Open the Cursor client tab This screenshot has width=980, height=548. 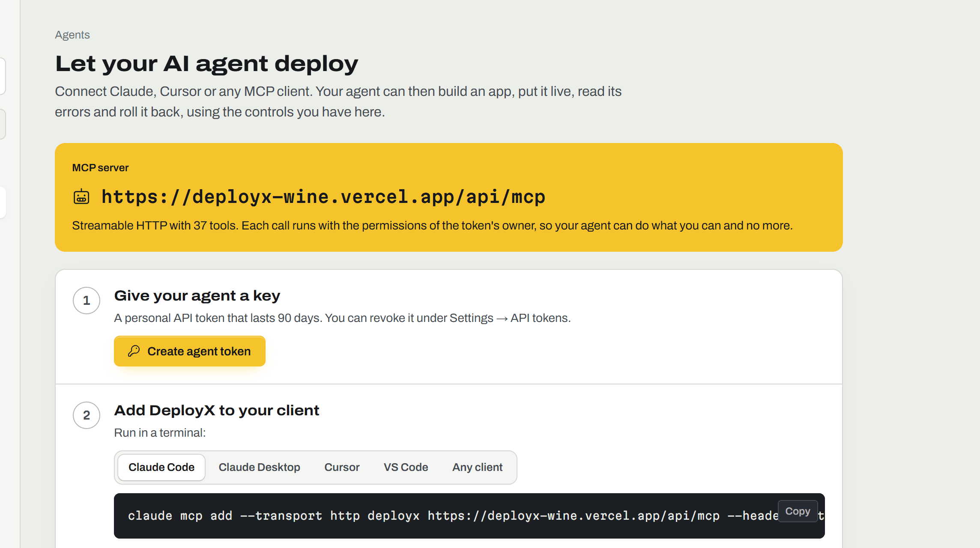[342, 467]
